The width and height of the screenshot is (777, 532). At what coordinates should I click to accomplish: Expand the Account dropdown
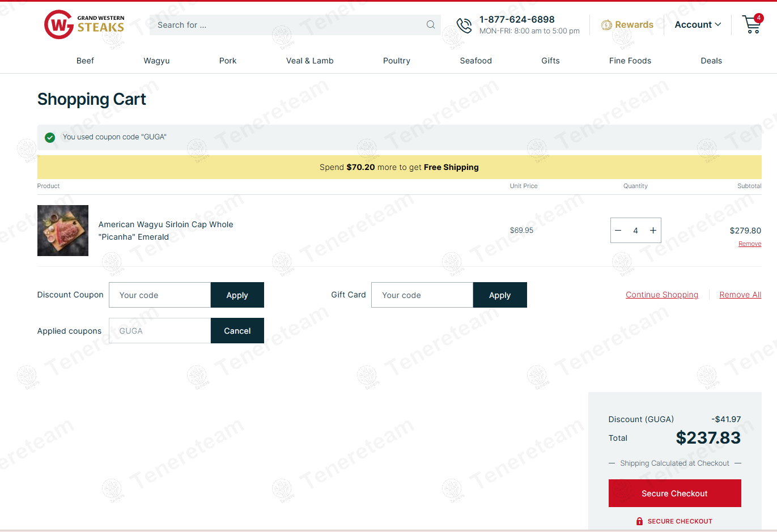click(x=697, y=25)
